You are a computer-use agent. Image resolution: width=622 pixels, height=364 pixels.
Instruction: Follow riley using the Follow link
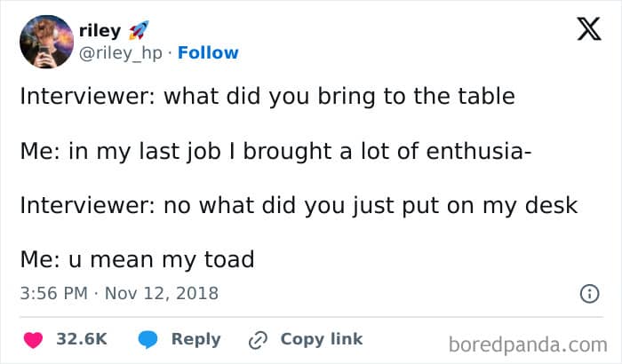[208, 52]
